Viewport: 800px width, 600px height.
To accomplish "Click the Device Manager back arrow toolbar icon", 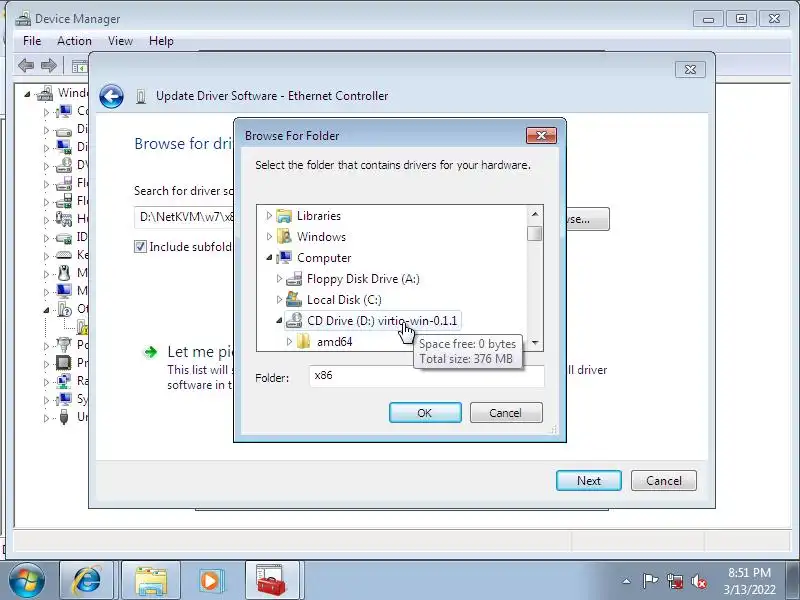I will tap(26, 65).
